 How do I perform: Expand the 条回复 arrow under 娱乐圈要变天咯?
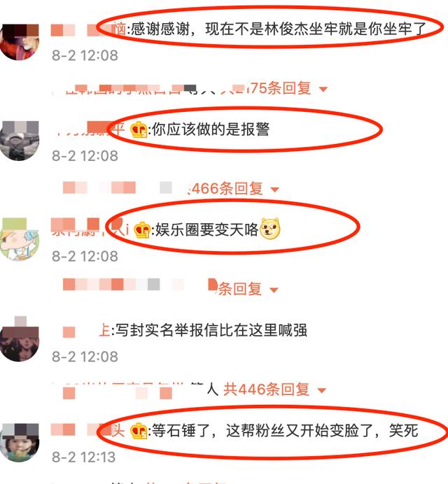[x=274, y=290]
